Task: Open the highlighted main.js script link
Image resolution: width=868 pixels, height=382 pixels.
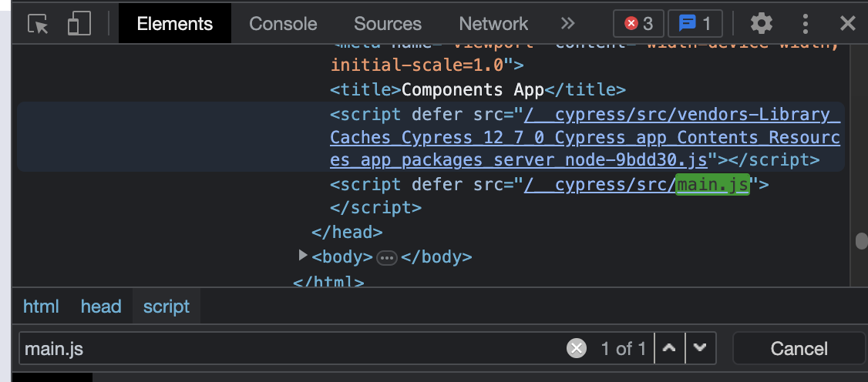Action: pos(712,185)
